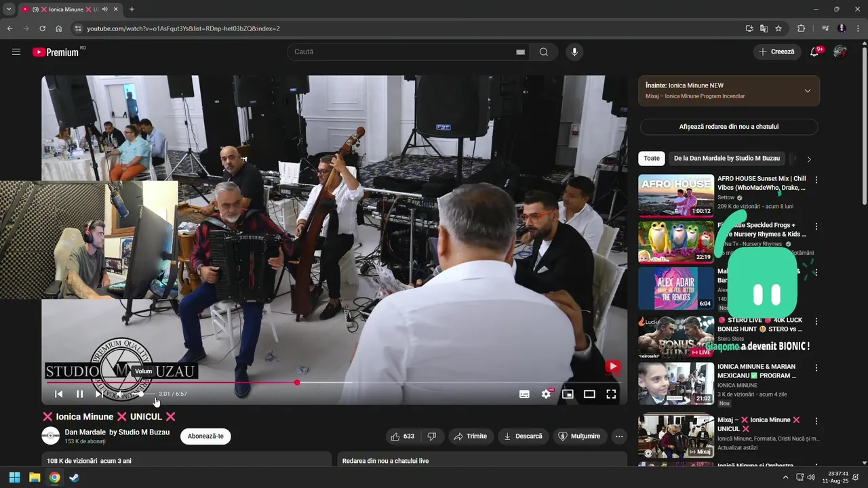Open Dan Mardale by Studio M Buzau channel
868x488 pixels.
pos(117,432)
